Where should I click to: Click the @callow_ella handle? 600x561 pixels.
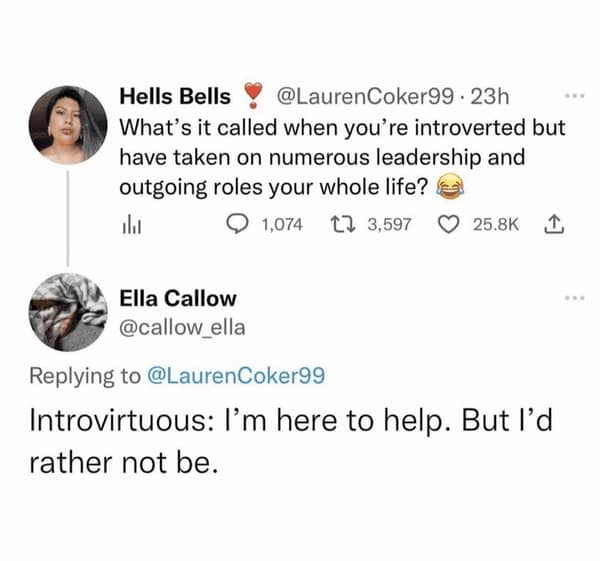tap(182, 326)
